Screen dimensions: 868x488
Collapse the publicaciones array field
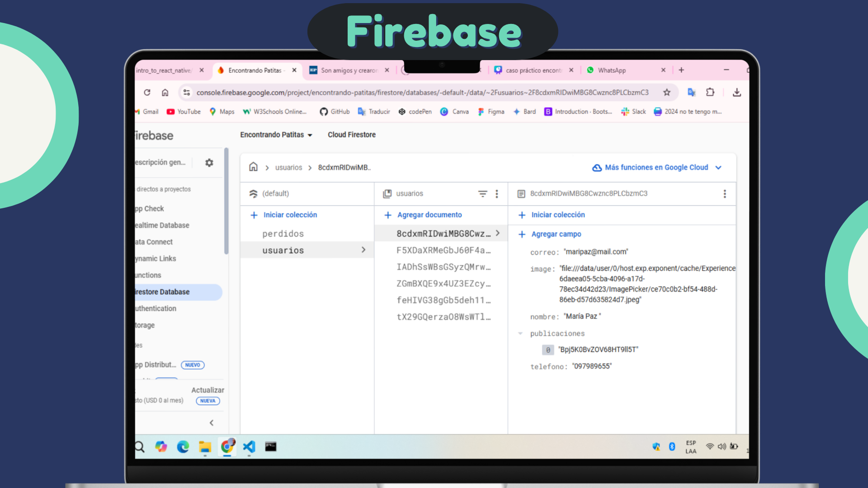(520, 333)
